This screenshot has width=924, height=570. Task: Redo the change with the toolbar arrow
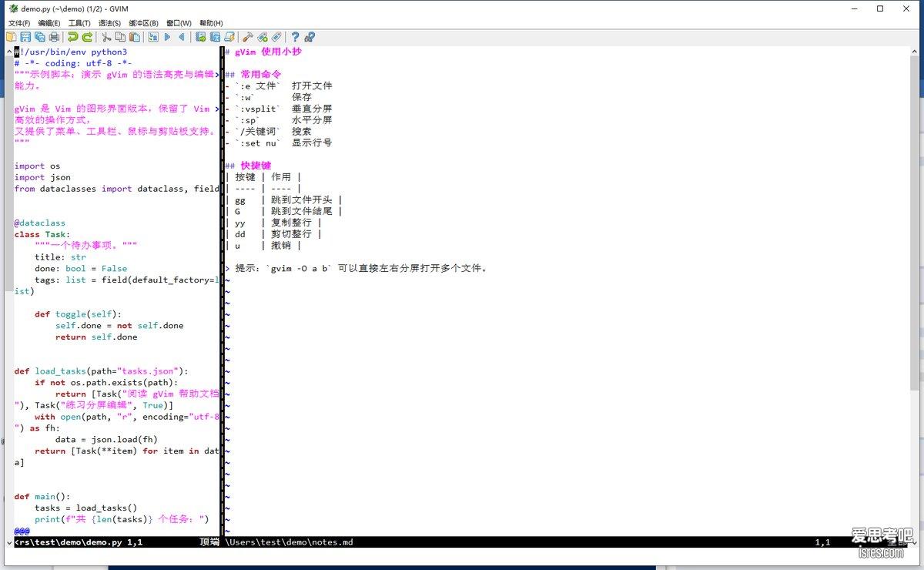tap(87, 37)
